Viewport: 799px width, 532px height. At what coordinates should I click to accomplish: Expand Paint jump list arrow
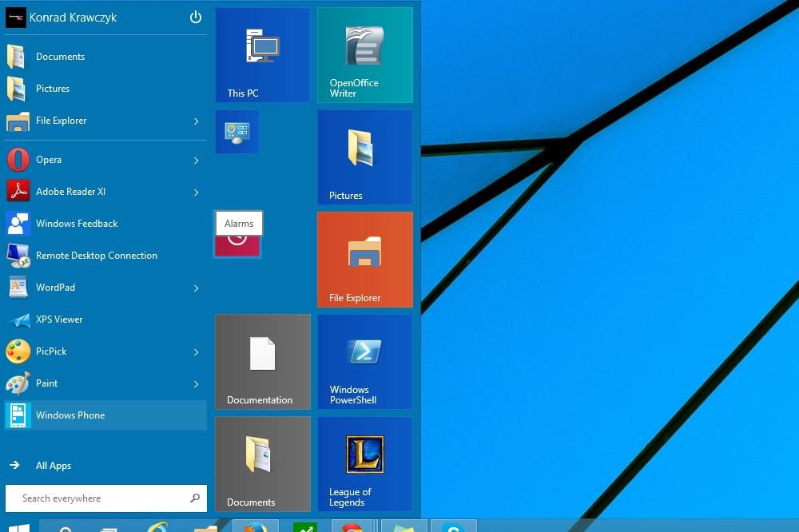tap(197, 384)
